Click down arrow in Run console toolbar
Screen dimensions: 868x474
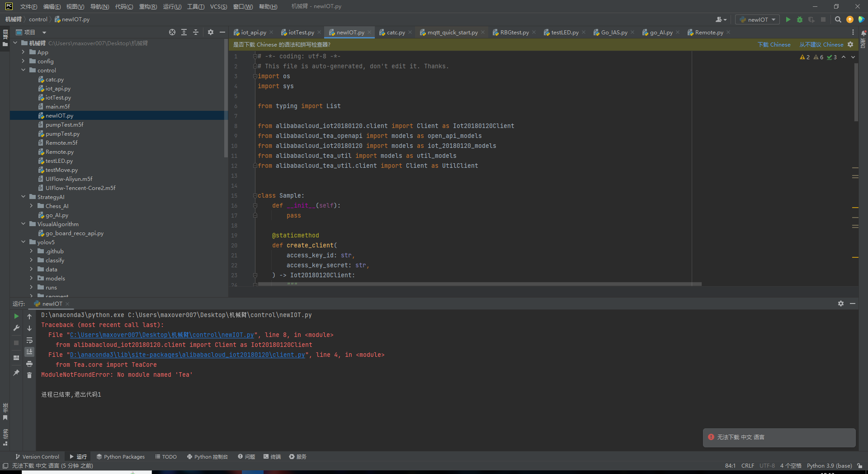(x=29, y=328)
